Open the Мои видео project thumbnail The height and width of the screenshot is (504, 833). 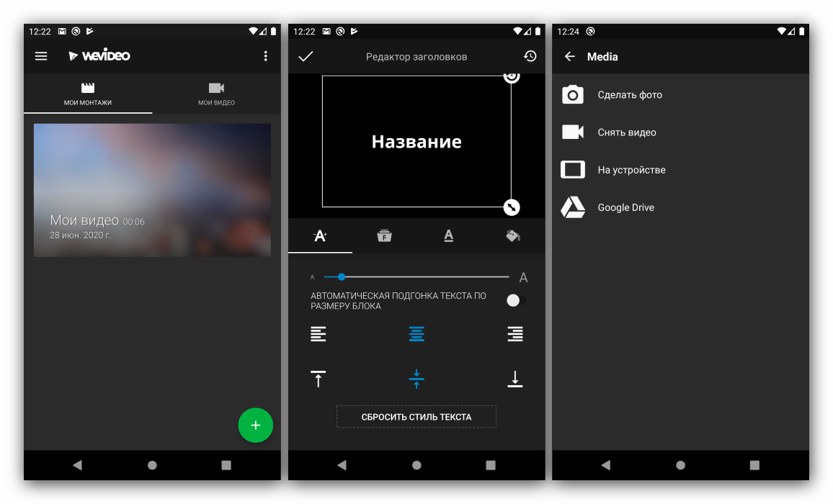pos(152,190)
